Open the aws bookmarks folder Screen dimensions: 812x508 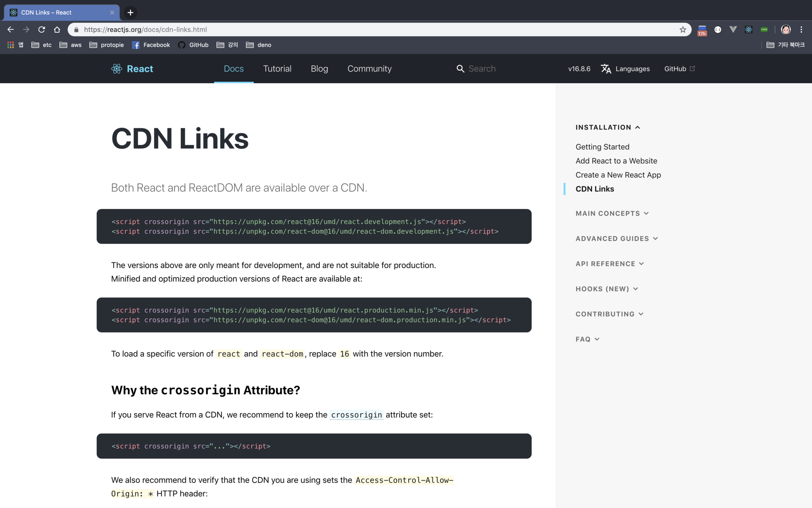pyautogui.click(x=71, y=45)
